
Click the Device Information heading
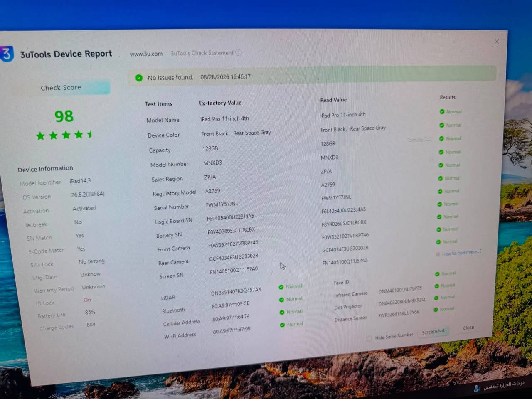(45, 169)
